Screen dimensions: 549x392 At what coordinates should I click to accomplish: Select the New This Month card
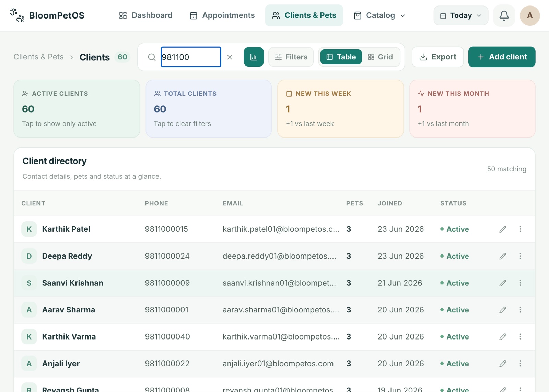tap(472, 109)
